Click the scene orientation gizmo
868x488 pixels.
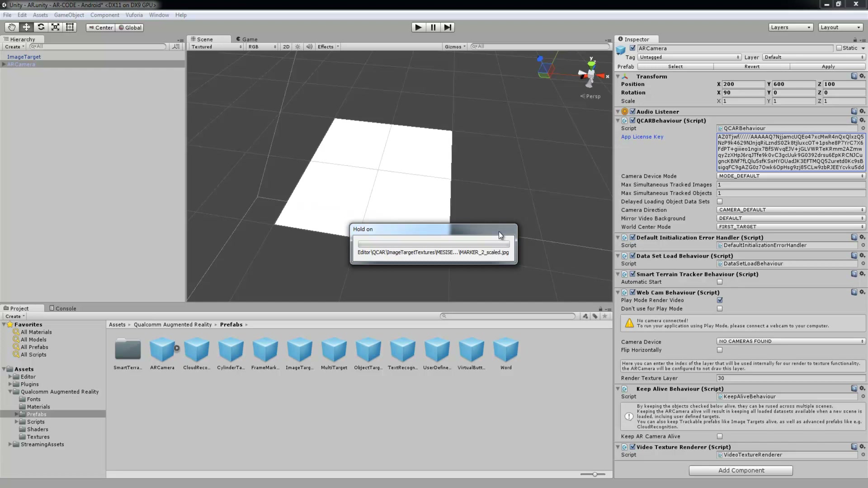coord(591,75)
